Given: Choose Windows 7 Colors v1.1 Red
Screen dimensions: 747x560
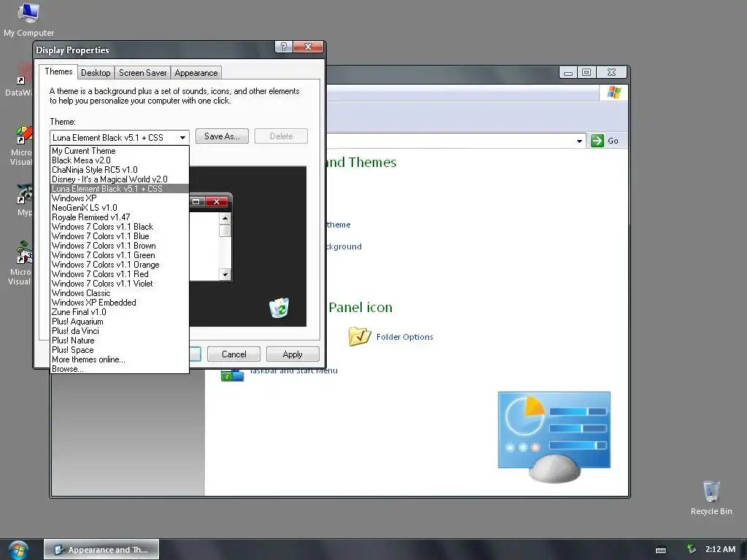Looking at the screenshot, I should pos(120,274).
